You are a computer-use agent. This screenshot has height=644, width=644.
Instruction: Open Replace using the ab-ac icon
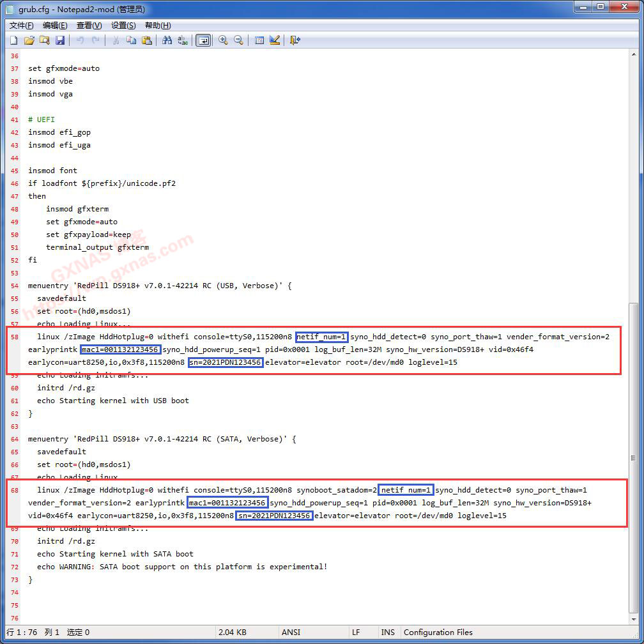pos(182,40)
